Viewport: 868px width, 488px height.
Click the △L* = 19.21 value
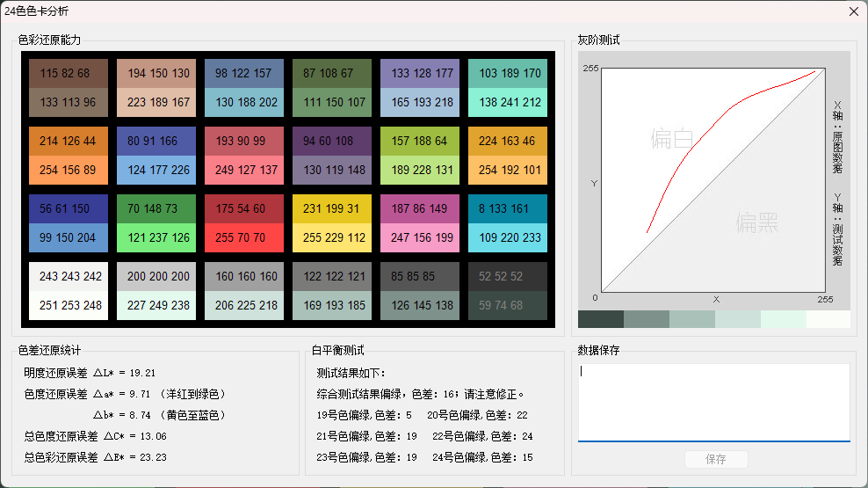pyautogui.click(x=124, y=373)
